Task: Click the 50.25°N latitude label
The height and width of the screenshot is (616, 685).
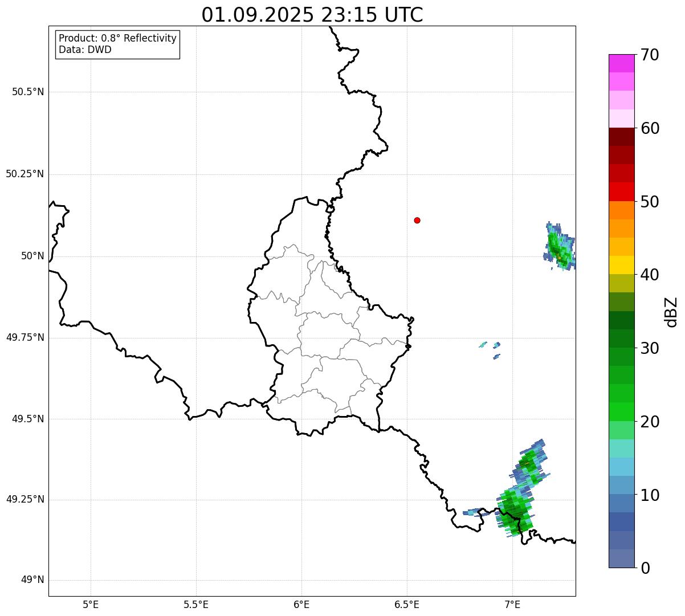Action: click(25, 174)
